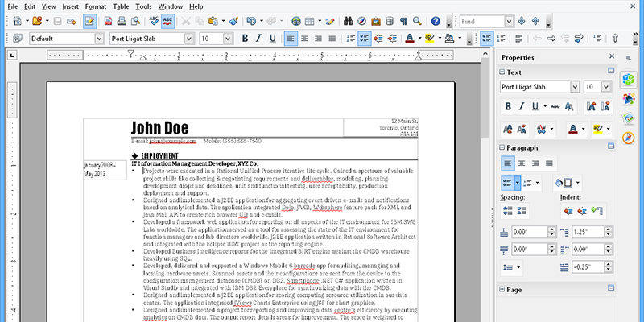Open the Format menu

click(x=96, y=6)
